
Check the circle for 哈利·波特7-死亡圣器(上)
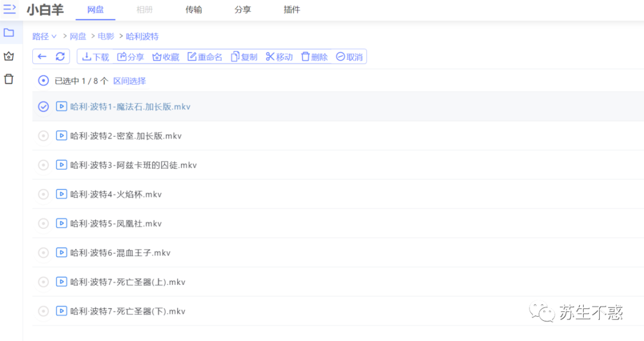[43, 281]
